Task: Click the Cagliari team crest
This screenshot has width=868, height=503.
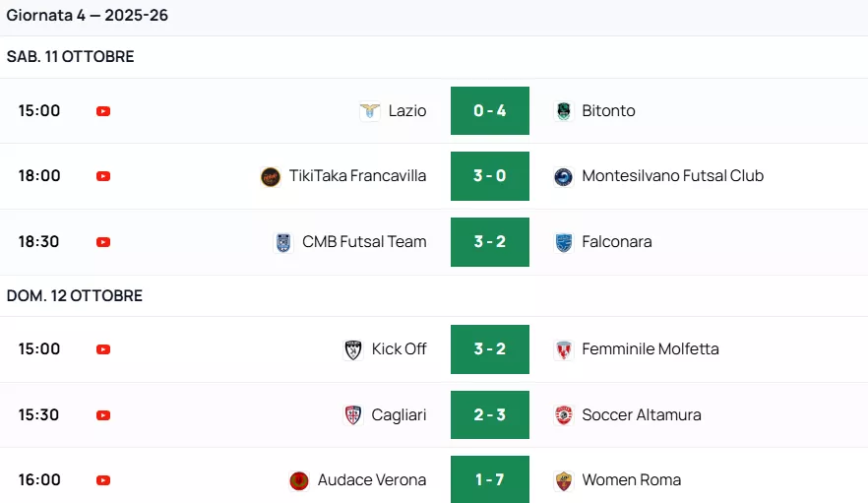Action: pos(353,415)
